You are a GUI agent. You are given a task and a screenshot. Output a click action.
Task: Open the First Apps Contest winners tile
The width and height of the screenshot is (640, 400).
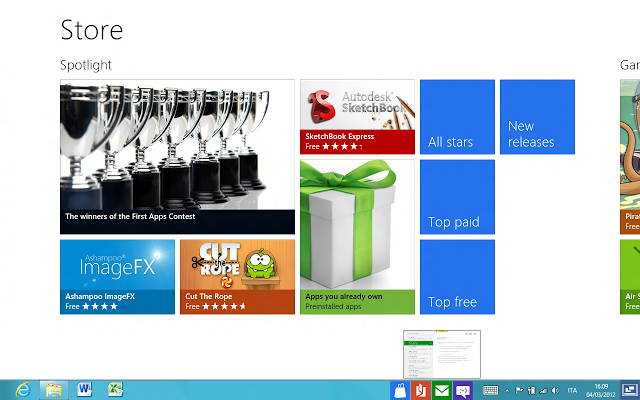pyautogui.click(x=177, y=157)
